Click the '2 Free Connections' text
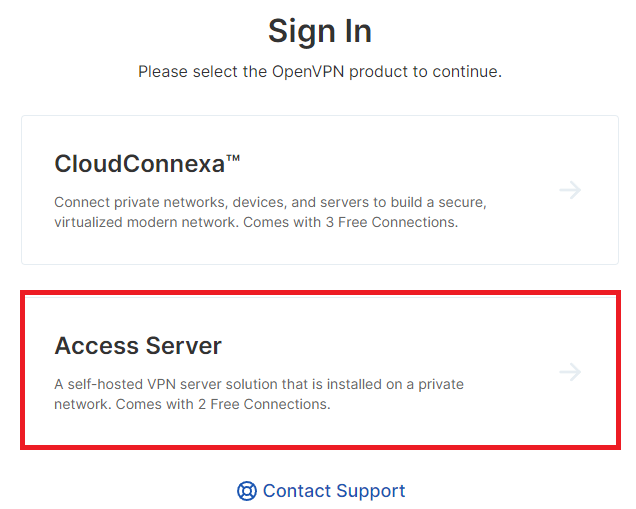Image resolution: width=636 pixels, height=509 pixels. [271, 405]
